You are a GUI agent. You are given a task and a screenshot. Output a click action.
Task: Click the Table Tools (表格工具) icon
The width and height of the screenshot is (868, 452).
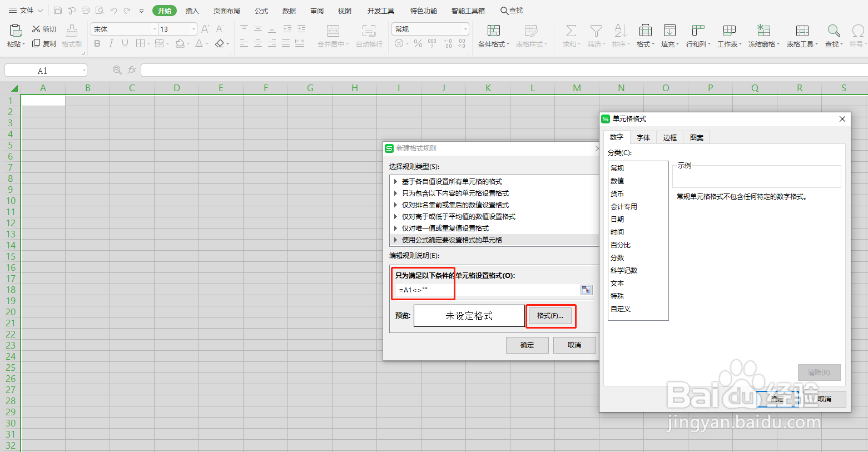point(802,31)
